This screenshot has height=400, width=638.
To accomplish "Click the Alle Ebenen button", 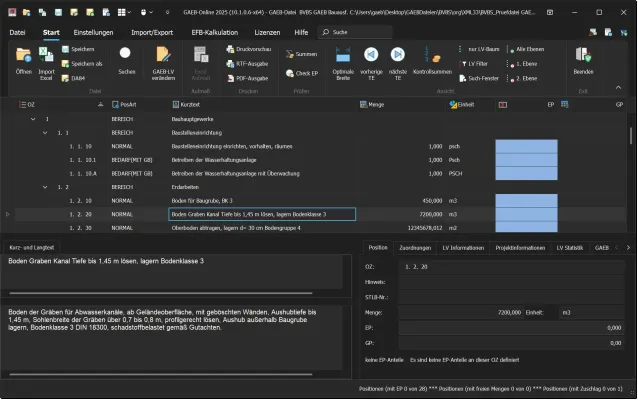I will (530, 48).
